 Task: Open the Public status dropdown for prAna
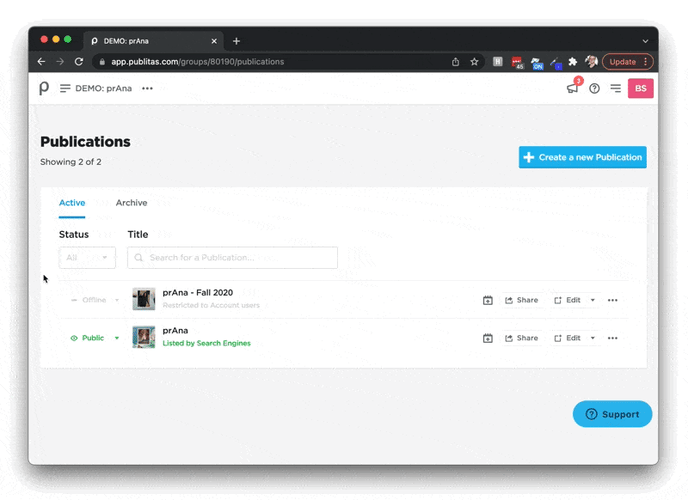pyautogui.click(x=95, y=338)
